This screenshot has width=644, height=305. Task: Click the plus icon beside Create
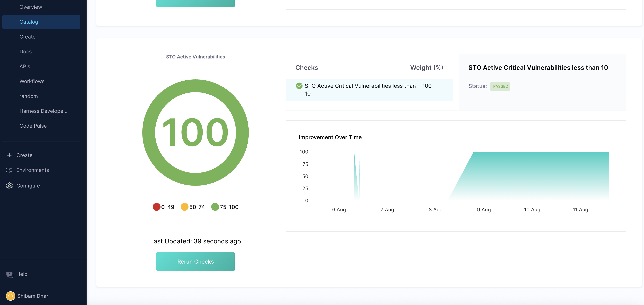click(9, 155)
